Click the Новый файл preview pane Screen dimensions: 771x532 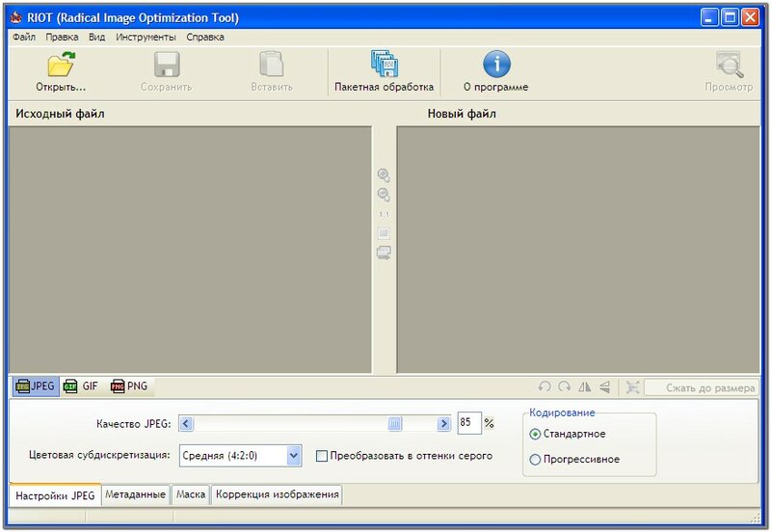(578, 250)
